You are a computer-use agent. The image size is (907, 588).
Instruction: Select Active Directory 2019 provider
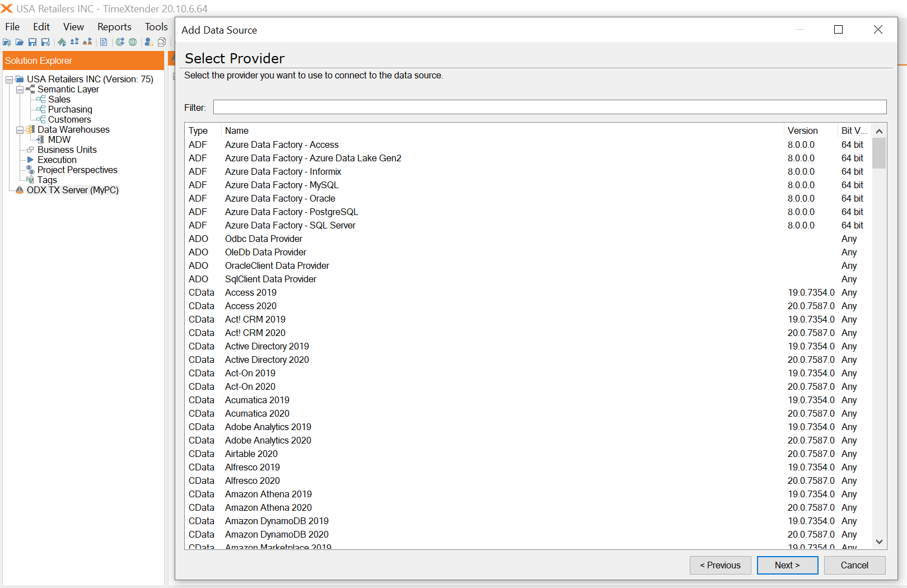click(529, 346)
